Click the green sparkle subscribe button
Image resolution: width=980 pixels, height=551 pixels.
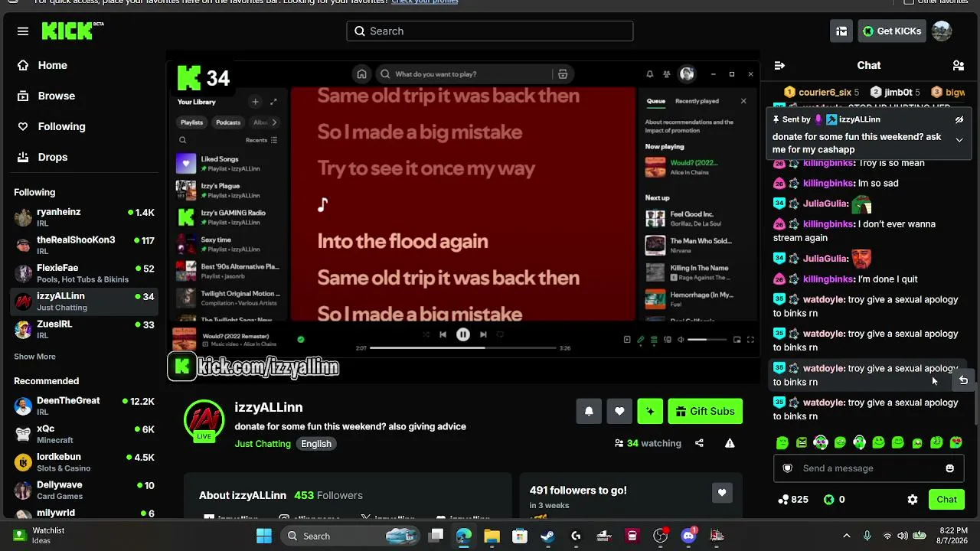650,411
